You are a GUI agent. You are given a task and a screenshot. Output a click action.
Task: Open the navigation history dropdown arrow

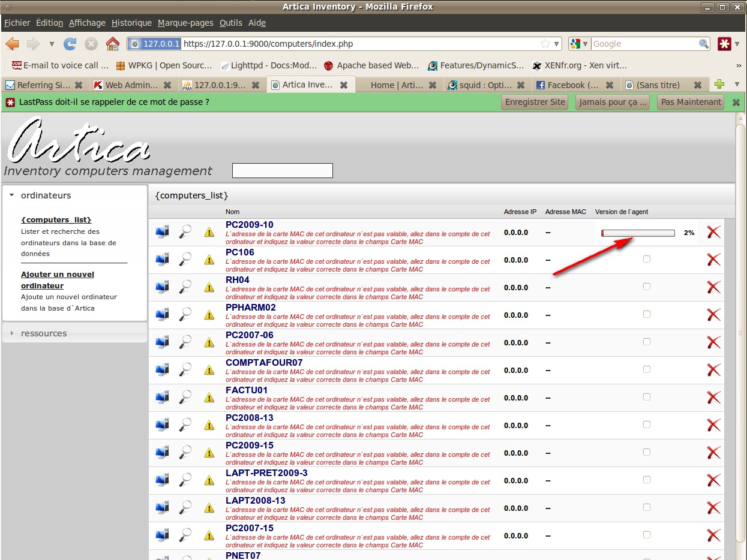click(x=52, y=44)
